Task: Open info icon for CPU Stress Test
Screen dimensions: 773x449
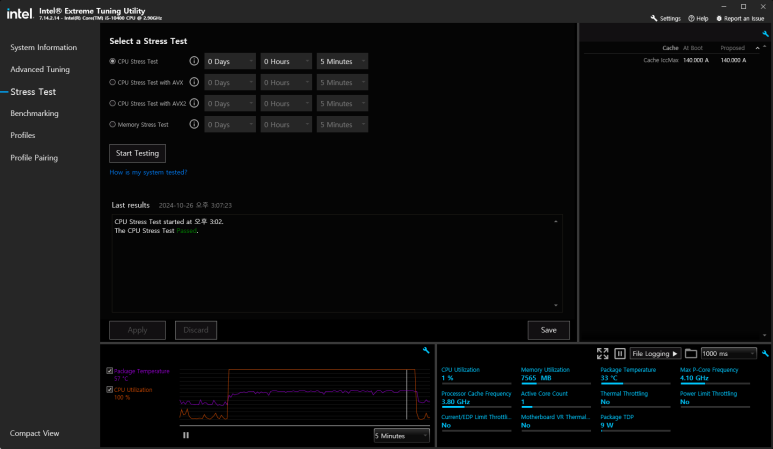Action: [194, 61]
